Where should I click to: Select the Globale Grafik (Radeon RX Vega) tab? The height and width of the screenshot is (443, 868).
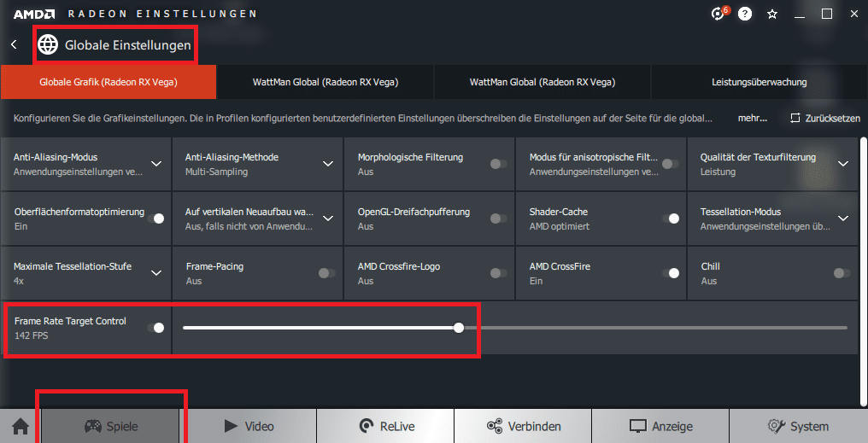pyautogui.click(x=108, y=82)
